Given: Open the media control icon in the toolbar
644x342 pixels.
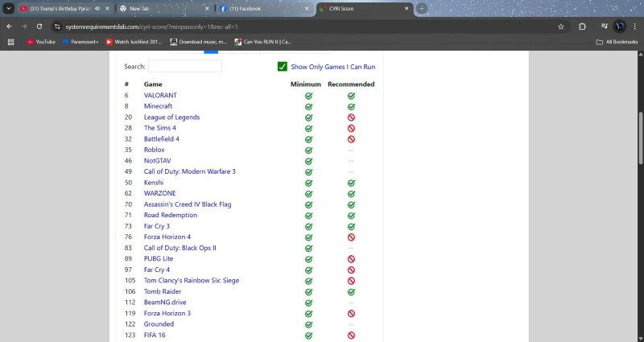Looking at the screenshot, I should (605, 27).
